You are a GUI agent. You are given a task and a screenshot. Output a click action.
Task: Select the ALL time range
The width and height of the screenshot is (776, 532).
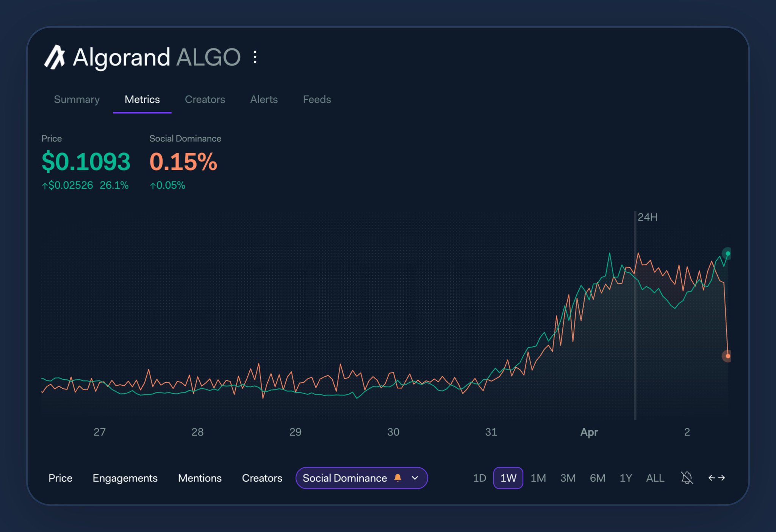655,478
